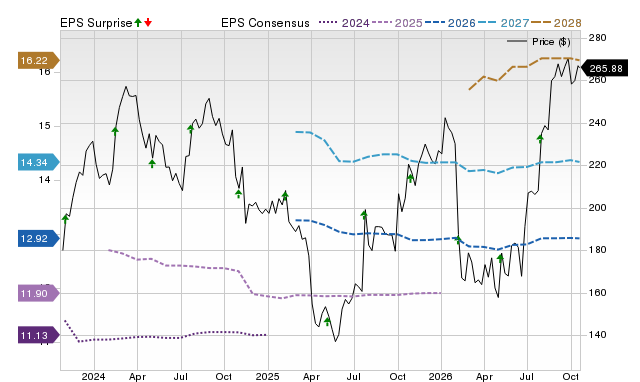Image resolution: width=640 pixels, height=382 pixels.
Task: Click the 2025 year label on time axis
Action: point(267,376)
